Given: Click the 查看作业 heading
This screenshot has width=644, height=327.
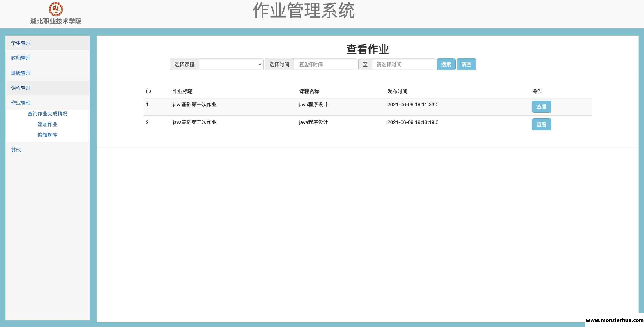Looking at the screenshot, I should 368,49.
